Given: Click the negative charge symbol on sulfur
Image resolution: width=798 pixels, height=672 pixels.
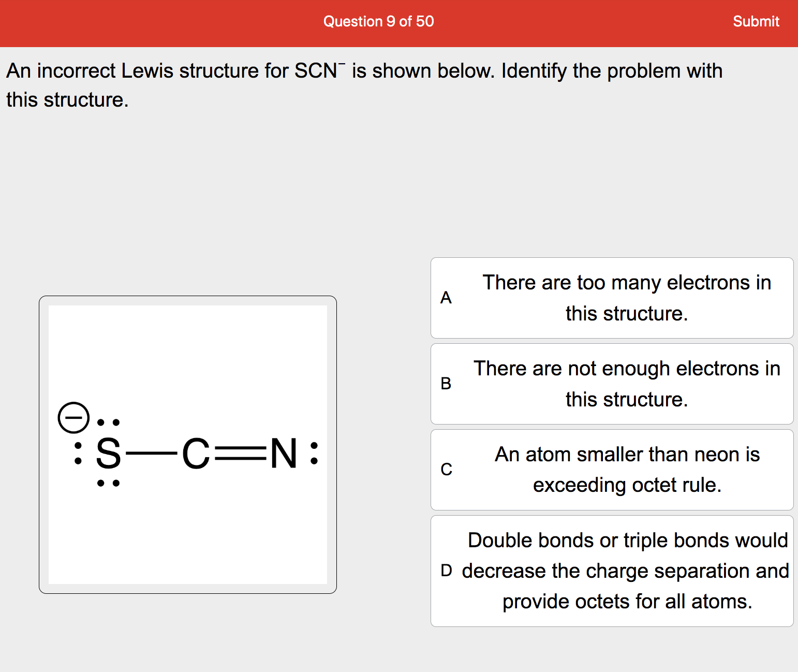Looking at the screenshot, I should point(72,417).
